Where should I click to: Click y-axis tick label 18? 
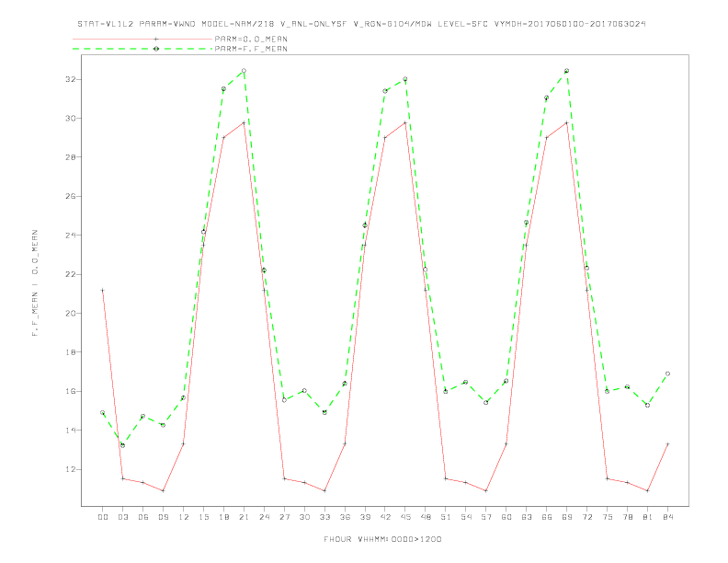[70, 352]
